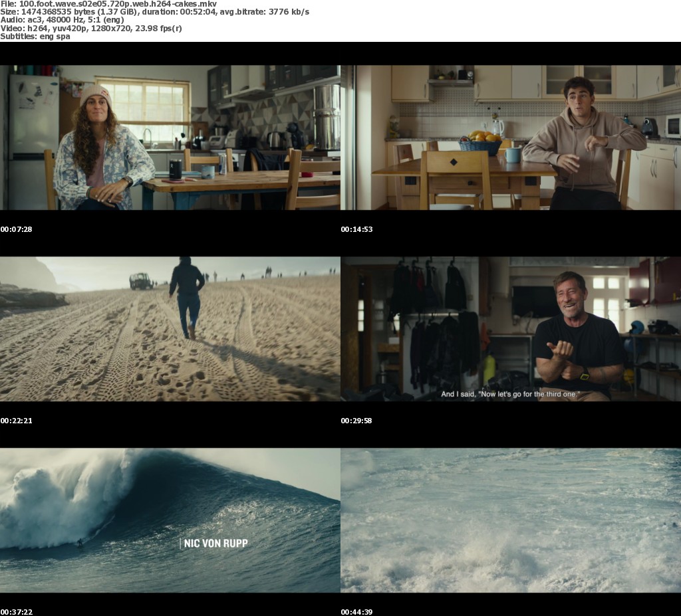Click the 00:44:39 timestamp label
Screen dimensions: 681x616
click(x=356, y=612)
